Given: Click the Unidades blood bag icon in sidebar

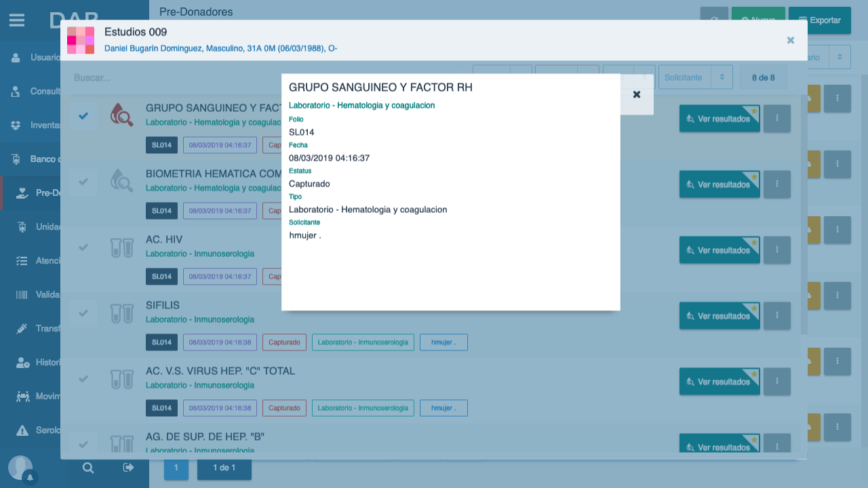Looking at the screenshot, I should tap(22, 227).
